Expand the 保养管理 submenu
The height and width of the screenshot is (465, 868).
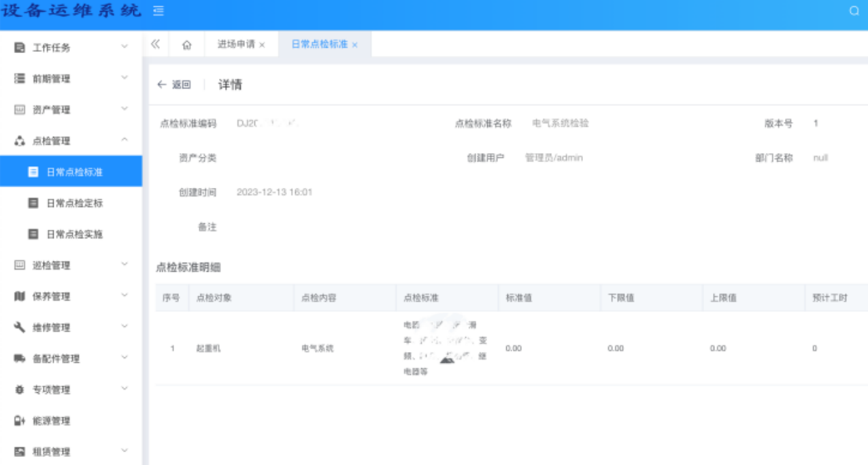pos(124,295)
